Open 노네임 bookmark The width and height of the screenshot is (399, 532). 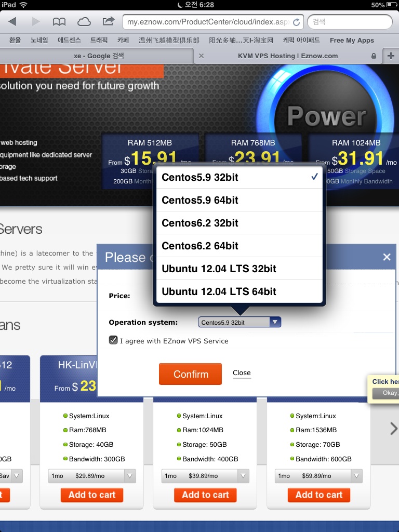[39, 40]
